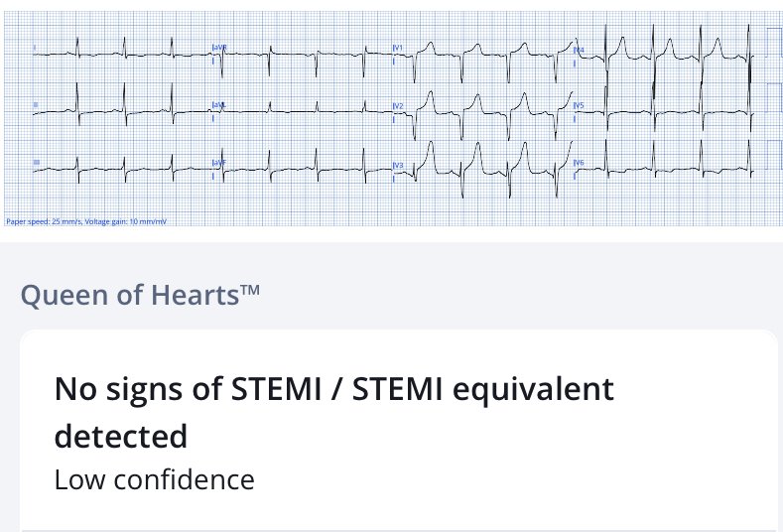Select the V5 lead label
Image resolution: width=783 pixels, height=532 pixels.
580,104
